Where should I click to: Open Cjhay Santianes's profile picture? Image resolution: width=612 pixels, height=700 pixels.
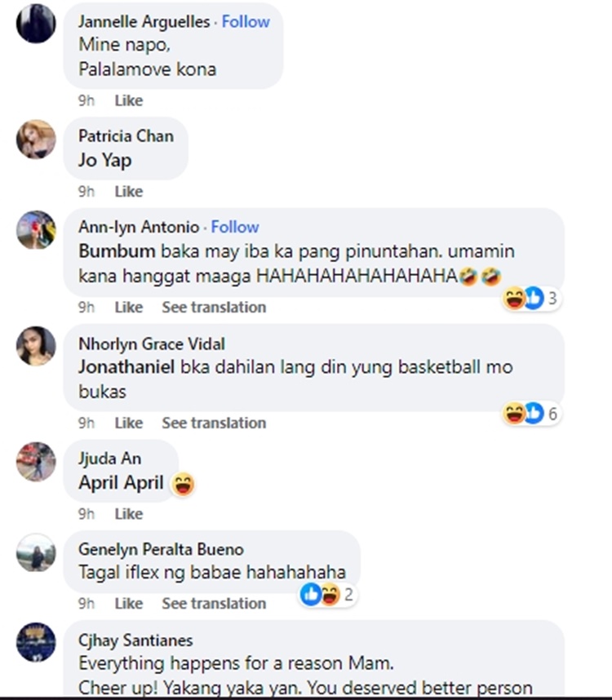click(x=36, y=642)
